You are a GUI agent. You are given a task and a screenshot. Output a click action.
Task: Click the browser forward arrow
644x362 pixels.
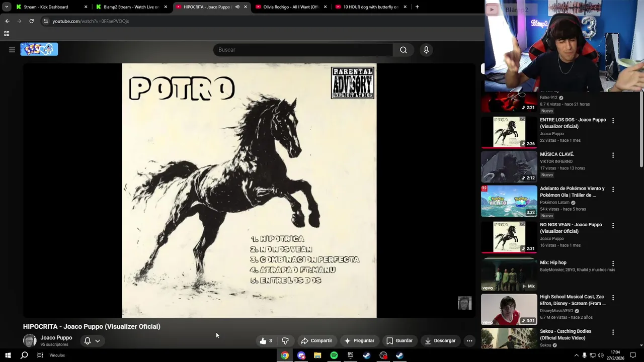19,21
